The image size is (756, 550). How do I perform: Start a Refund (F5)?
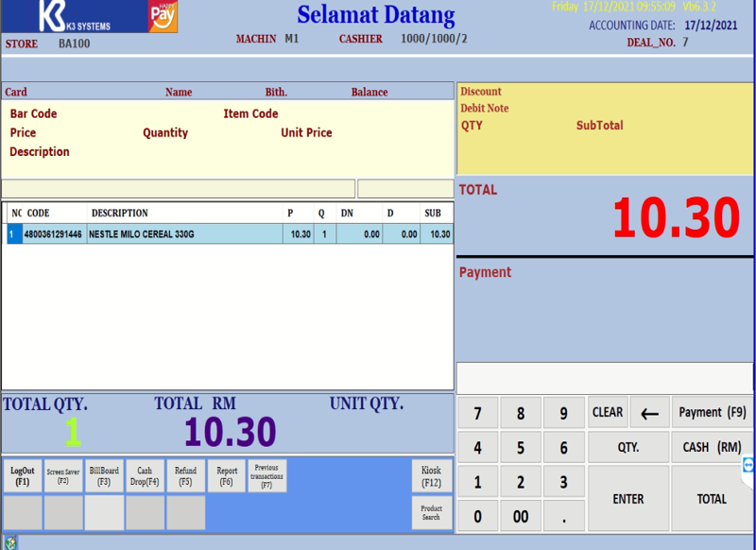pos(185,476)
